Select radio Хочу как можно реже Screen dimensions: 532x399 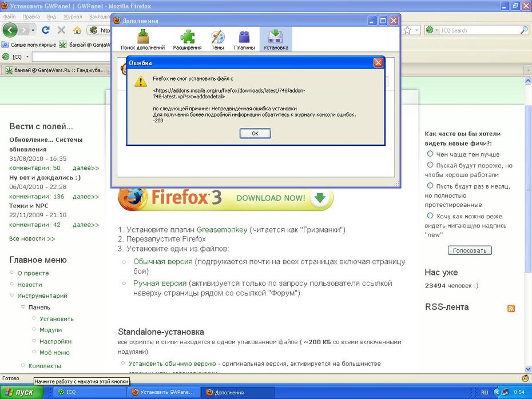[x=430, y=216]
